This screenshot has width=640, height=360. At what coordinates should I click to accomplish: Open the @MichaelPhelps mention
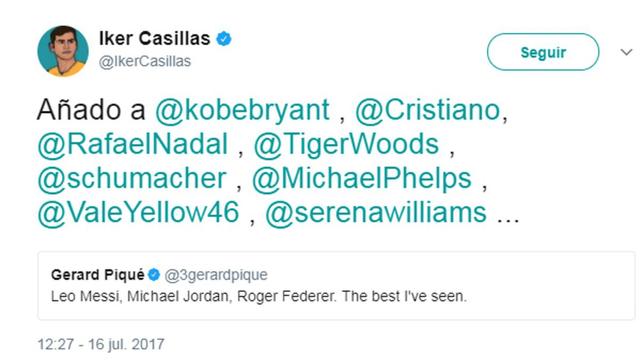362,179
